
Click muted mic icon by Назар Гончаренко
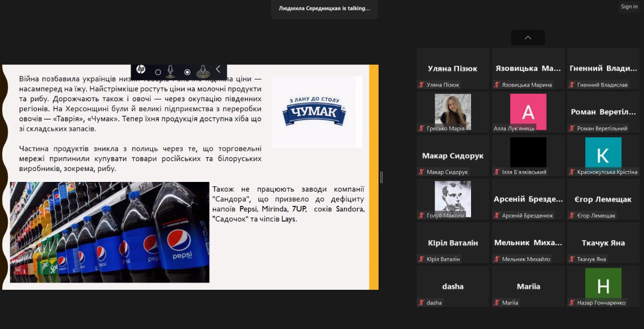[572, 303]
